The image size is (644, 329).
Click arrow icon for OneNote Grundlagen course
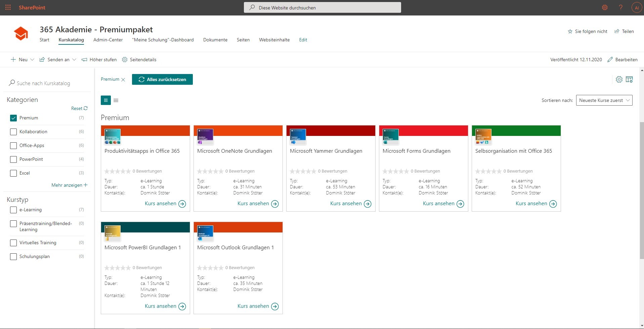pyautogui.click(x=275, y=204)
